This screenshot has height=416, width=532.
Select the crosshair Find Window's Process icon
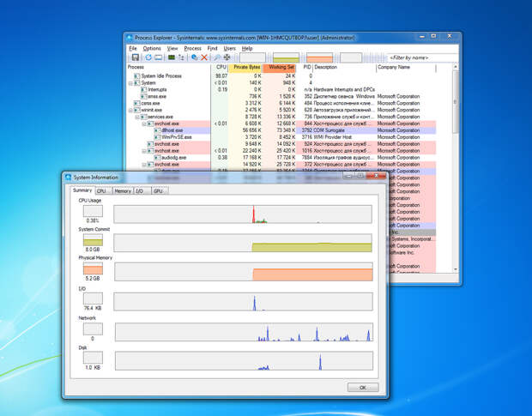coord(227,57)
